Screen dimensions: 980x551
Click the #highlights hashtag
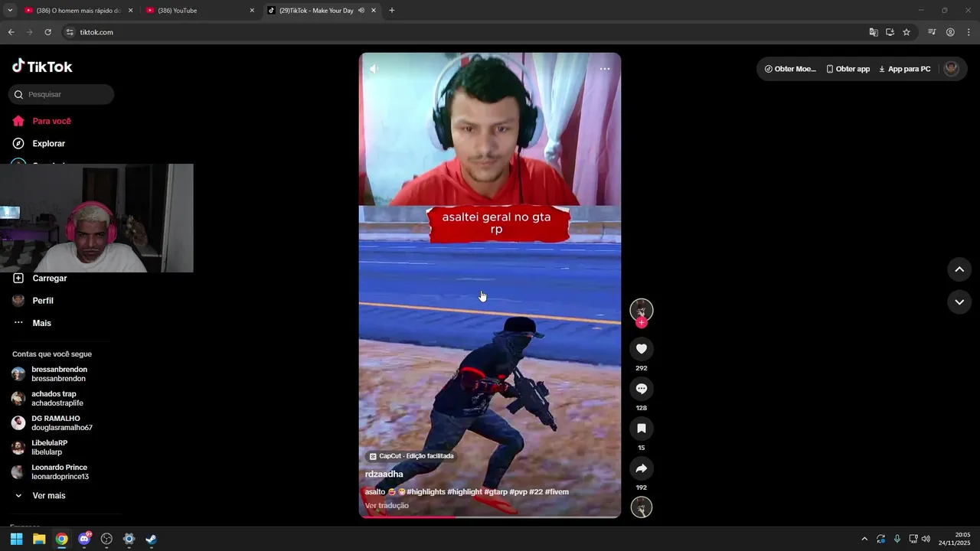tap(426, 492)
